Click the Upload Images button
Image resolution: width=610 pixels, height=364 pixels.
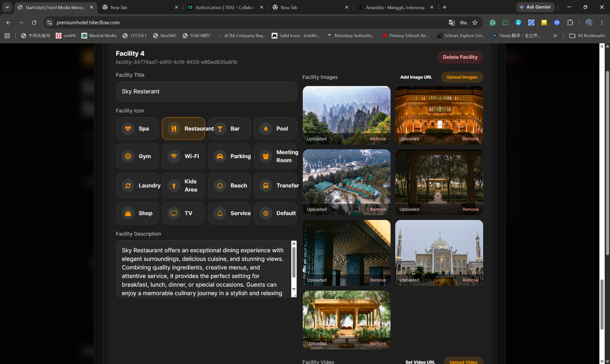(462, 77)
